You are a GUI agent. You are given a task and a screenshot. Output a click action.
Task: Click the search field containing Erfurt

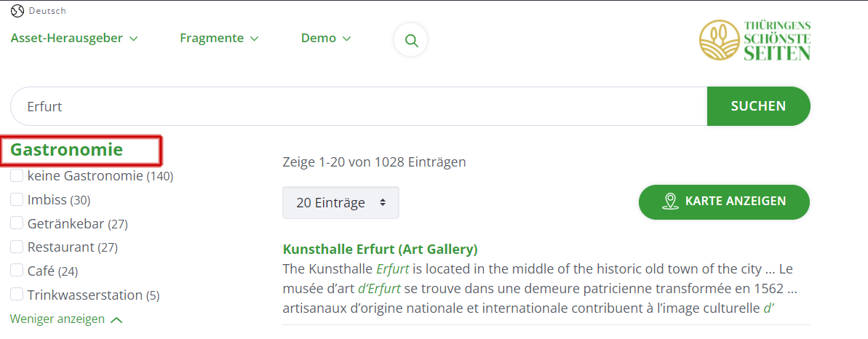(359, 106)
